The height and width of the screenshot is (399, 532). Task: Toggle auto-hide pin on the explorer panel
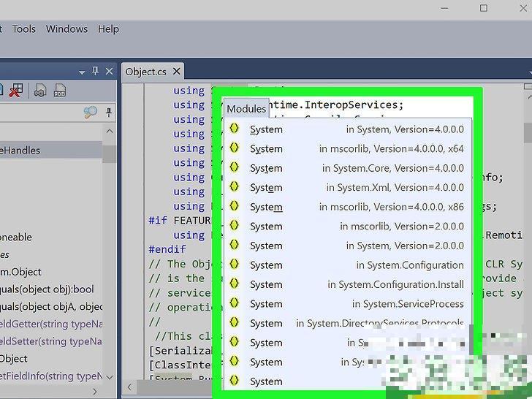(x=95, y=72)
